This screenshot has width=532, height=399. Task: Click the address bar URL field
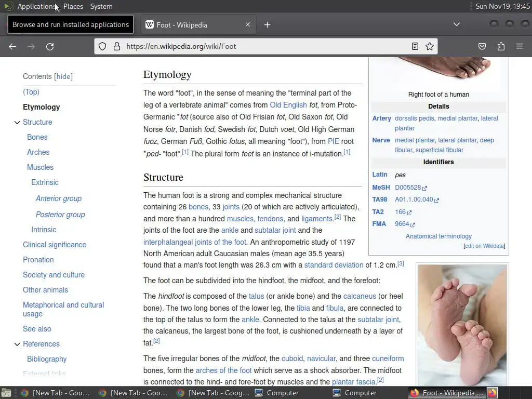tap(265, 46)
